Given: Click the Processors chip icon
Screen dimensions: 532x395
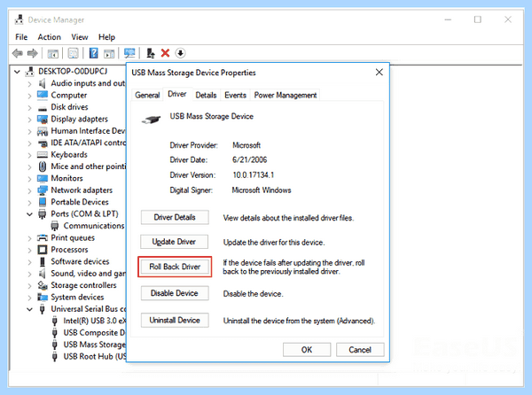Looking at the screenshot, I should (42, 250).
